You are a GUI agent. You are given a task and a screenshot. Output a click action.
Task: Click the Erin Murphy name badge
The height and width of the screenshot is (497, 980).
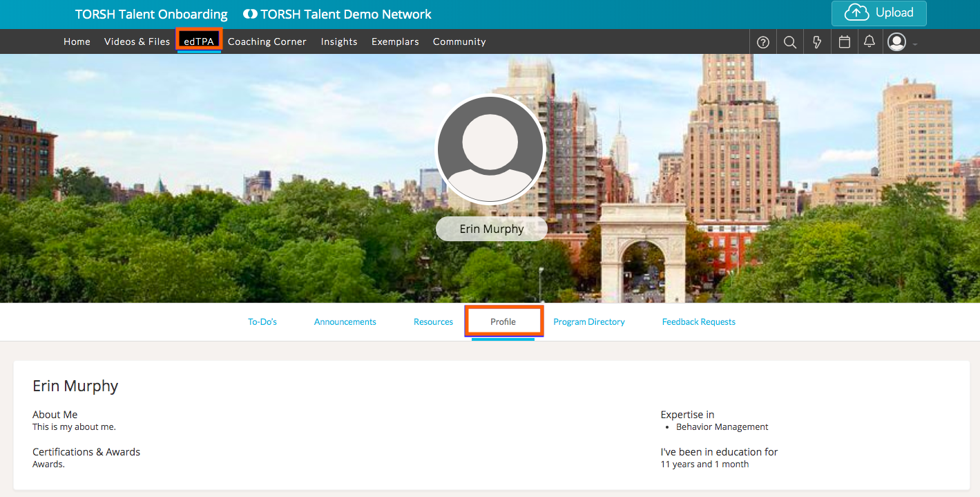click(491, 229)
